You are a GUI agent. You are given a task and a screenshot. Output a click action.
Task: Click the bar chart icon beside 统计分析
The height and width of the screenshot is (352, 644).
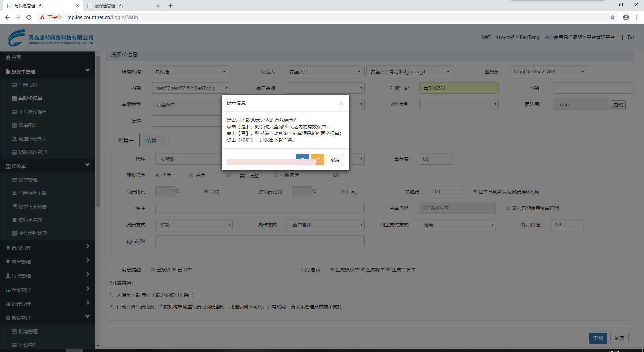pyautogui.click(x=8, y=304)
